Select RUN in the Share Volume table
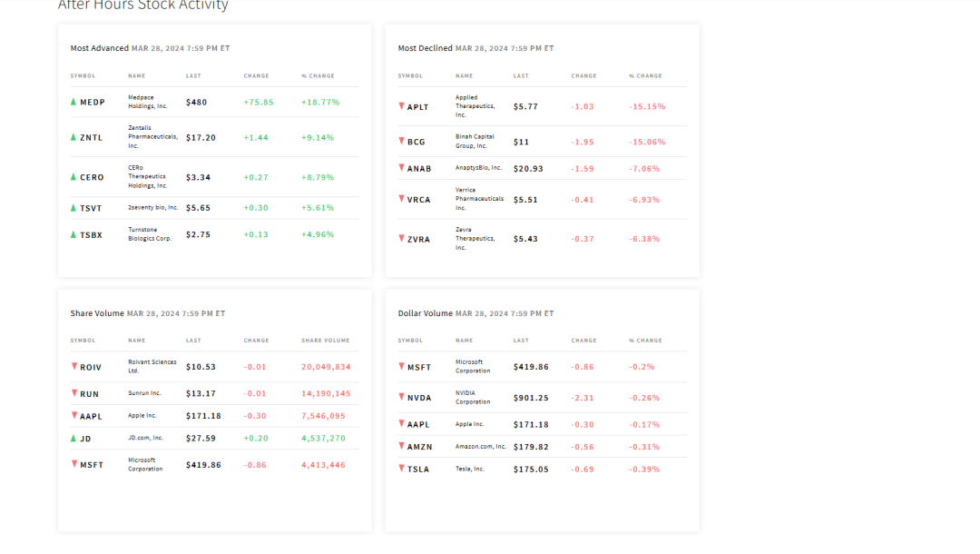Image resolution: width=980 pixels, height=554 pixels. coord(89,394)
